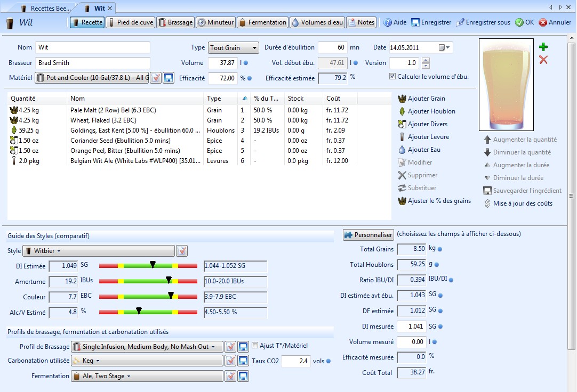
Task: Click the save icon next to Fermentation profile
Action: [243, 377]
